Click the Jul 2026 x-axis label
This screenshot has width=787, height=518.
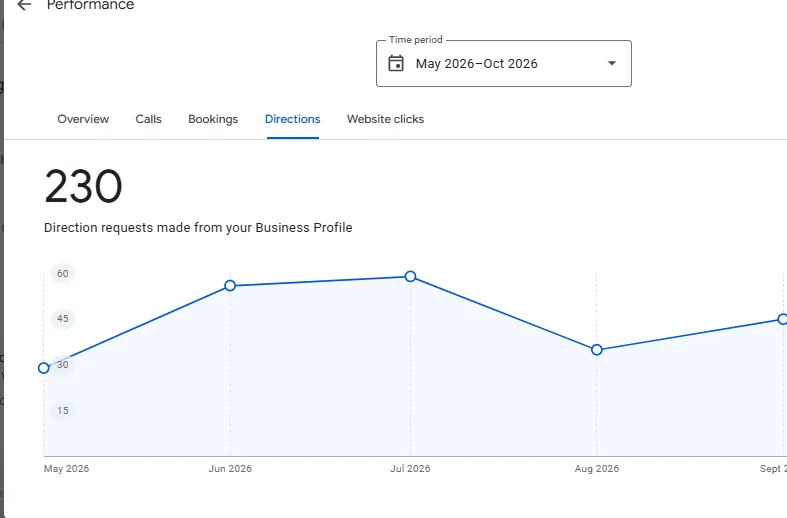coord(410,468)
